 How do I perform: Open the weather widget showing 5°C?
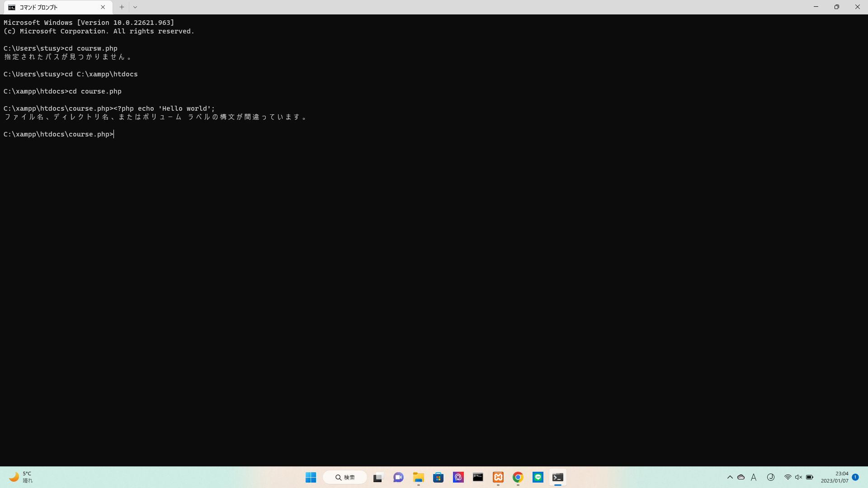(x=21, y=477)
